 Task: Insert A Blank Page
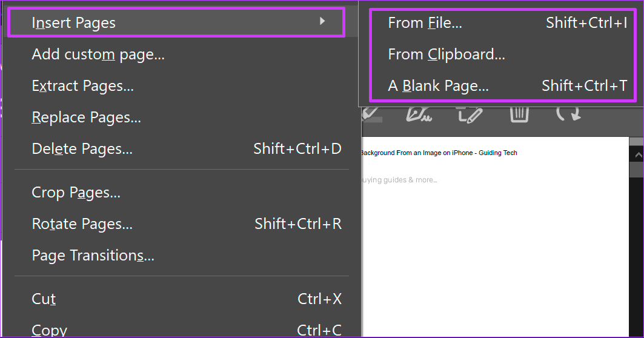[438, 86]
